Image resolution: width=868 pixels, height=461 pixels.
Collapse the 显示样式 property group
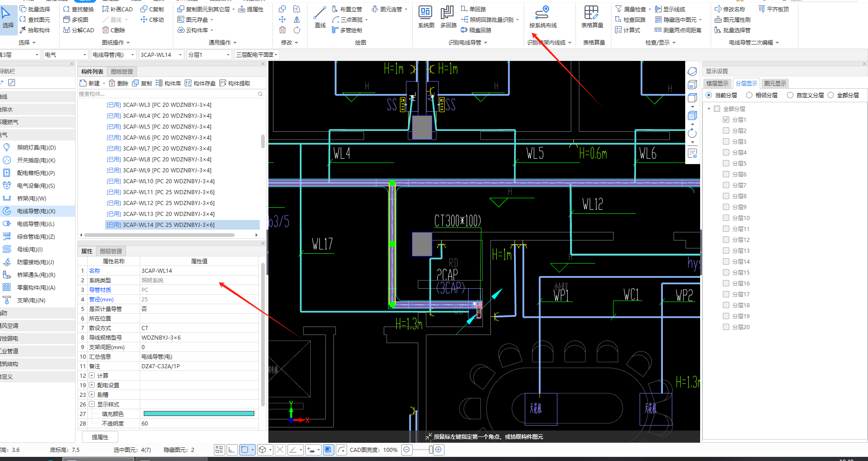(x=92, y=404)
